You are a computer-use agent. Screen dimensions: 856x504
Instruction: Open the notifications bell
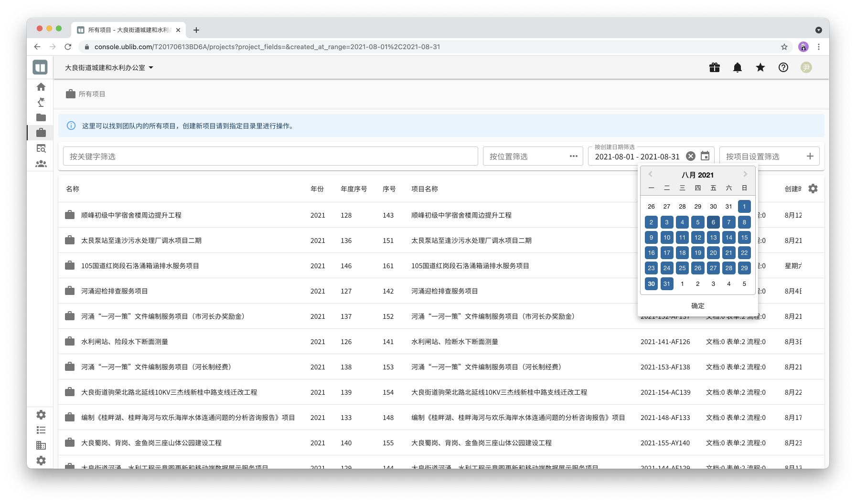coord(737,68)
